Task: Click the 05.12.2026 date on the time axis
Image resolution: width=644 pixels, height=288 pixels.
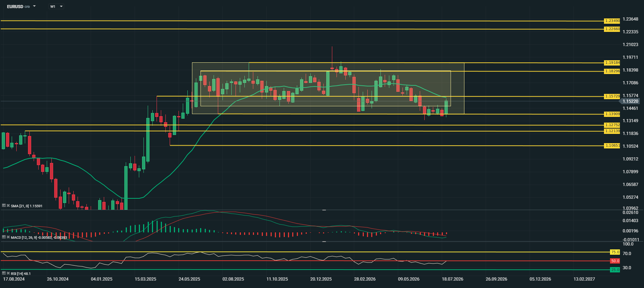Action: [x=541, y=279]
